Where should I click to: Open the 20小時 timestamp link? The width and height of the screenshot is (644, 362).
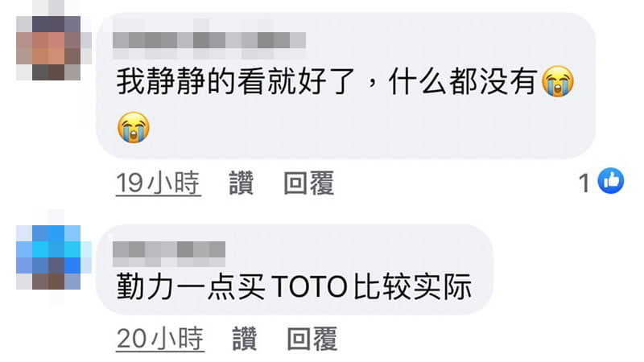(x=160, y=339)
